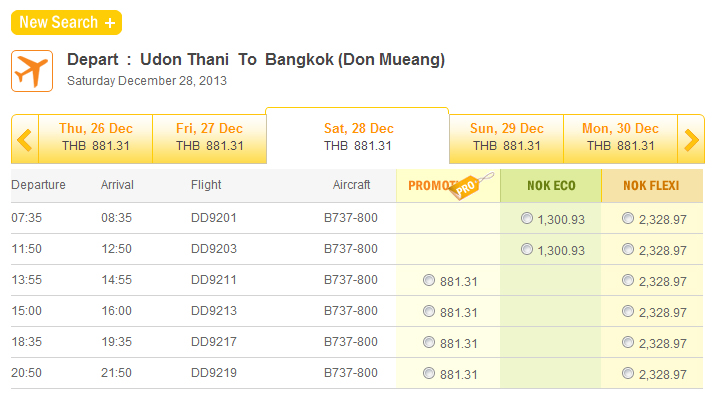
Task: Click the Sat, 28 Dec selected tab
Action: (x=358, y=137)
